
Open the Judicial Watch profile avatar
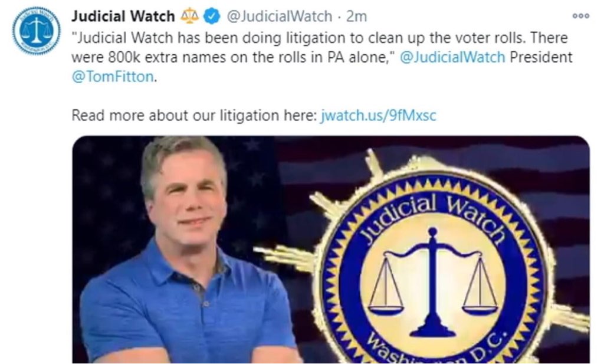36,31
